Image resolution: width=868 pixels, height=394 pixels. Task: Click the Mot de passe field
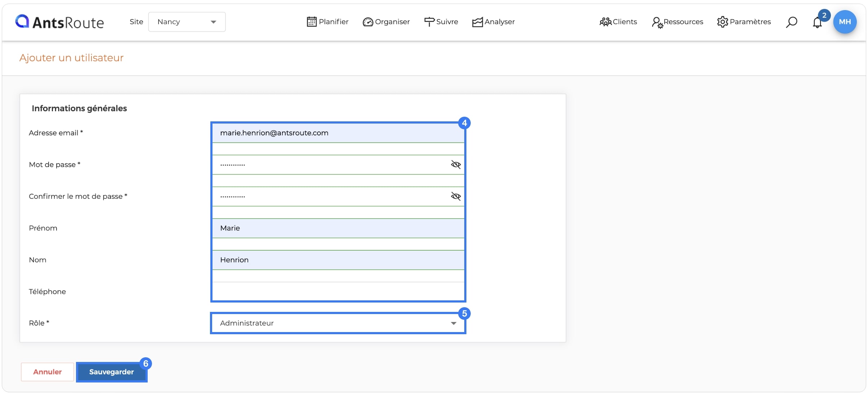pos(338,165)
